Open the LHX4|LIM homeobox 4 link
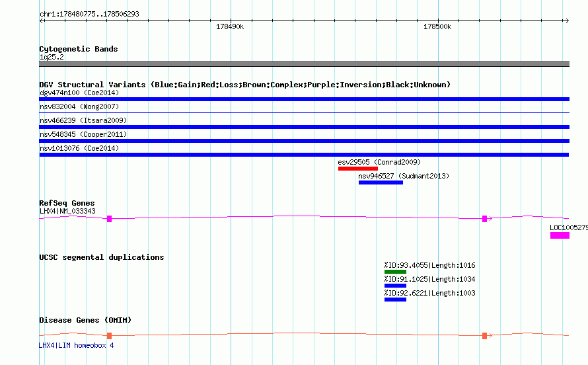 (77, 345)
